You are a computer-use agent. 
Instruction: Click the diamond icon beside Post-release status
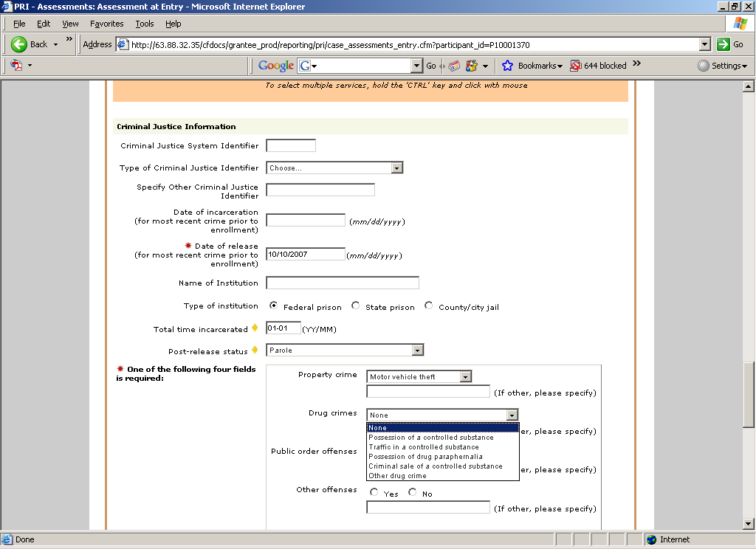pos(255,350)
